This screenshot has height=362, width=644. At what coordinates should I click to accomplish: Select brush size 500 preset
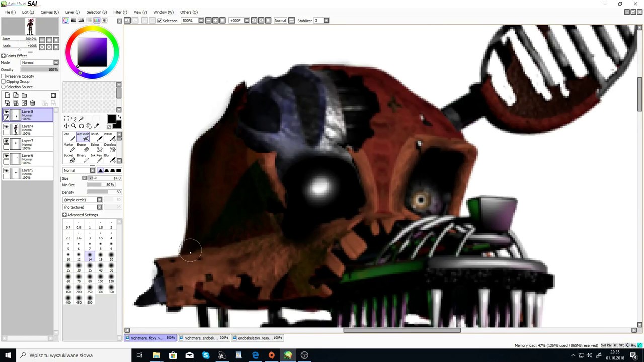(x=90, y=300)
